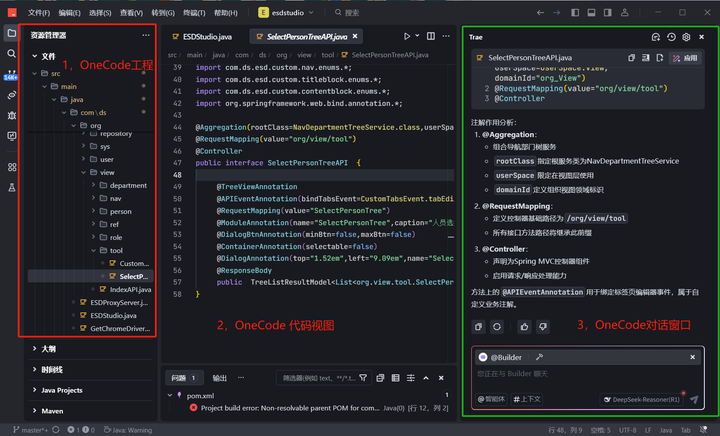Image resolution: width=720 pixels, height=436 pixels.
Task: Open the Extensions view in activity bar
Action: click(12, 167)
